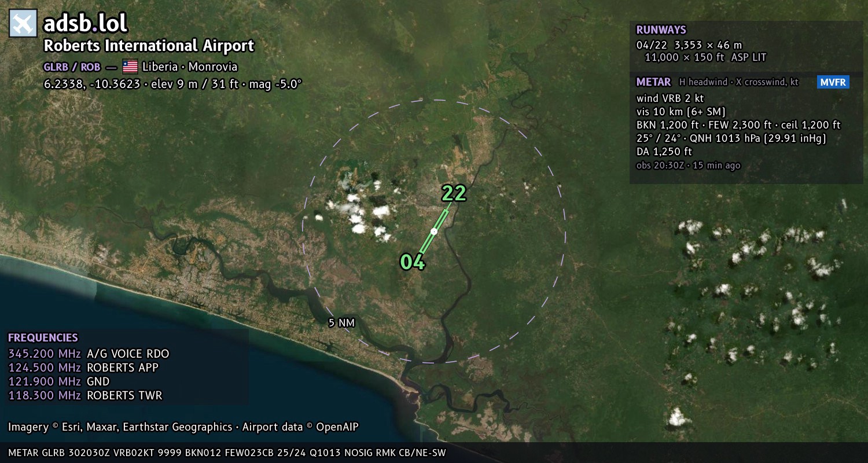Click the 04/22 3,353 × 46 m row

(689, 45)
